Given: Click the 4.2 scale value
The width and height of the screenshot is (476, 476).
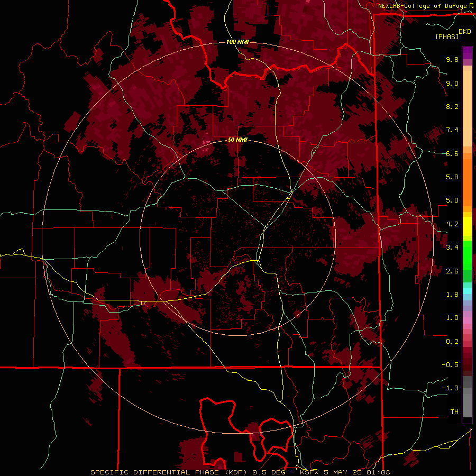Looking at the screenshot, I should tap(452, 224).
